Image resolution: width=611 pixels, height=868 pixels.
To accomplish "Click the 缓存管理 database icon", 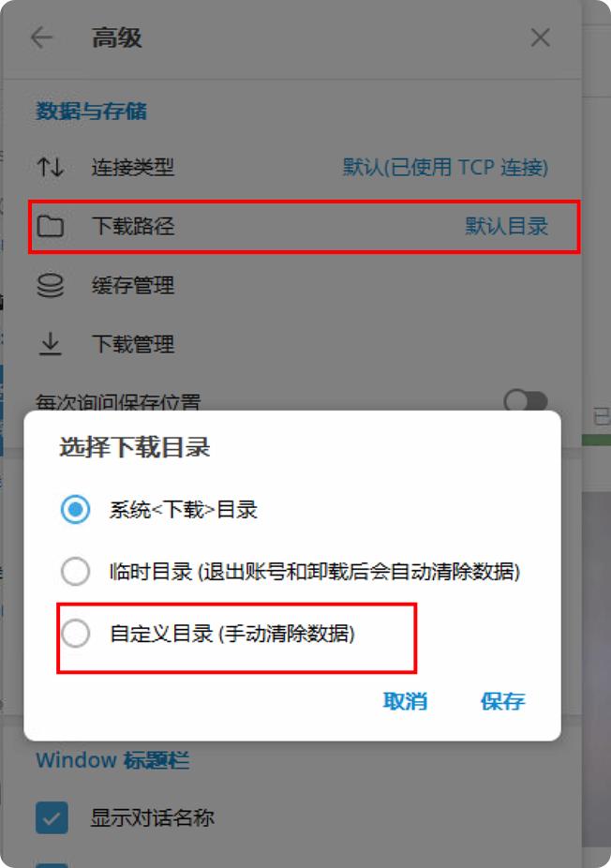I will point(51,286).
